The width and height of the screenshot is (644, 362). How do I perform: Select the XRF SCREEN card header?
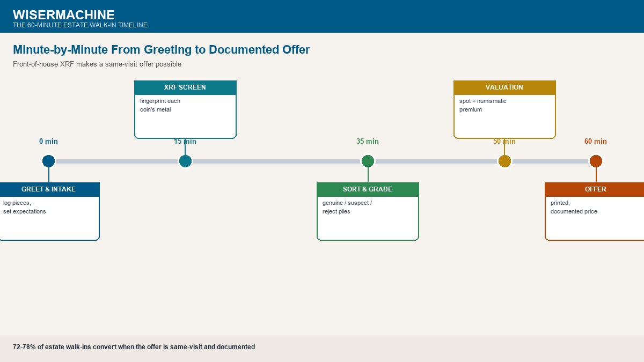coord(185,87)
